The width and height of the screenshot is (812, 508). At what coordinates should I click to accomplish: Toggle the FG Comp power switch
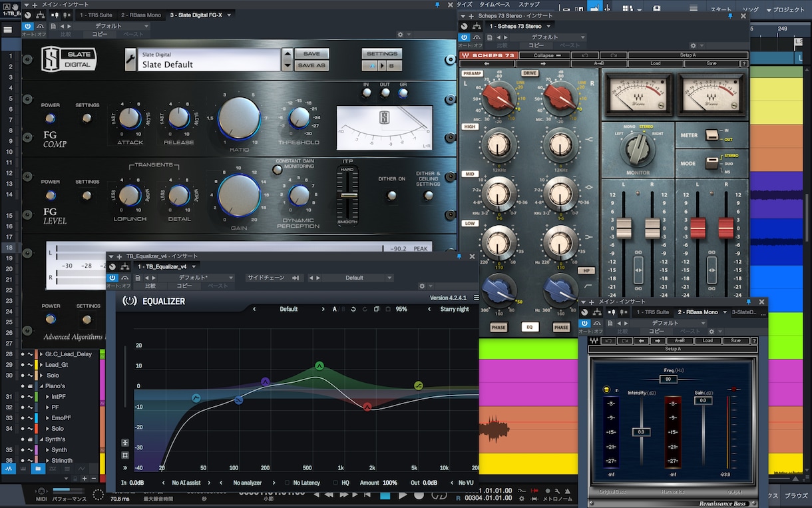tap(50, 119)
